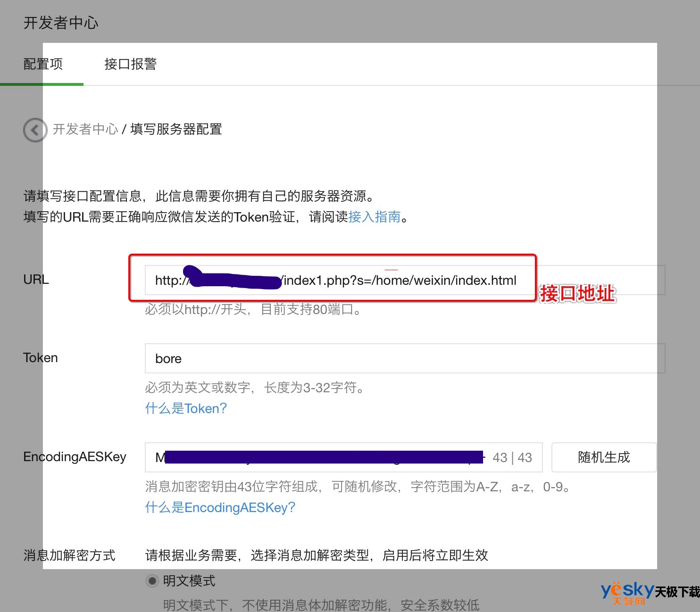Click the 开发者中心 page heading
This screenshot has height=612, width=700.
pos(61,23)
